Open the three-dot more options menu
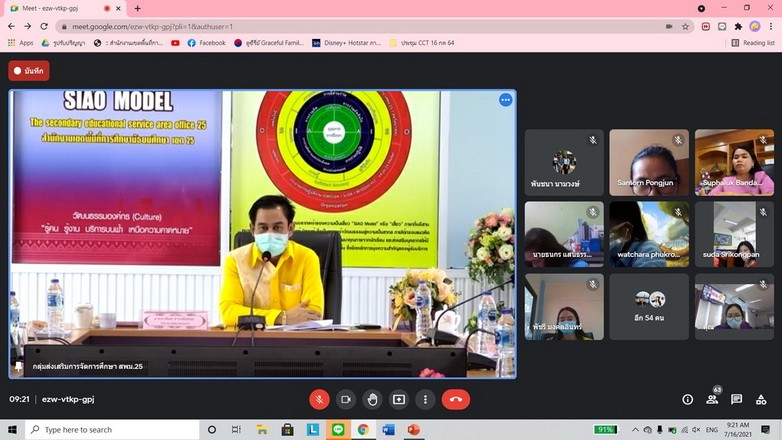The height and width of the screenshot is (440, 782). pyautogui.click(x=425, y=399)
